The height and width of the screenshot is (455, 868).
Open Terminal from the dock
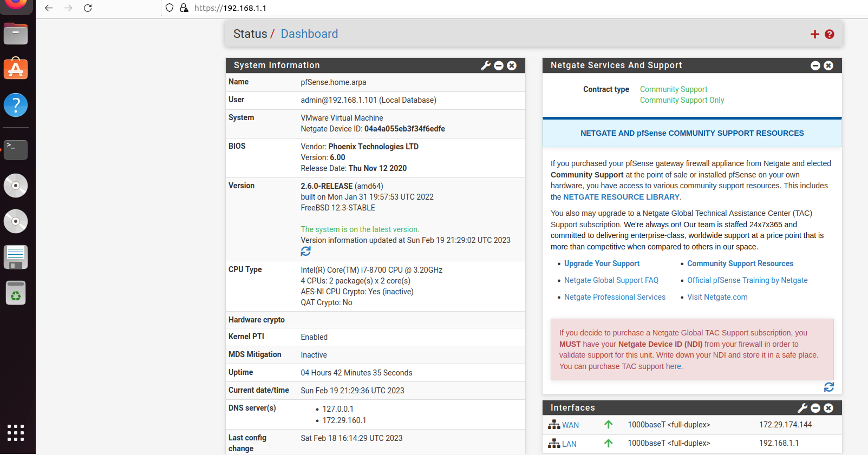pyautogui.click(x=16, y=150)
